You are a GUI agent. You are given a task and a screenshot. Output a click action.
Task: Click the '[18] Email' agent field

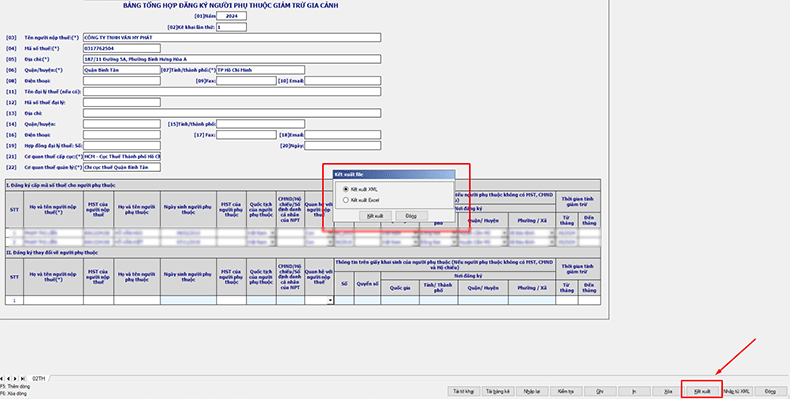pyautogui.click(x=343, y=135)
